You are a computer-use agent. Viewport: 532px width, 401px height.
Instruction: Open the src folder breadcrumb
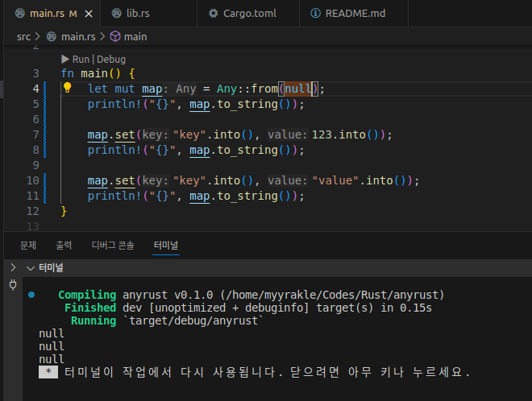[24, 36]
